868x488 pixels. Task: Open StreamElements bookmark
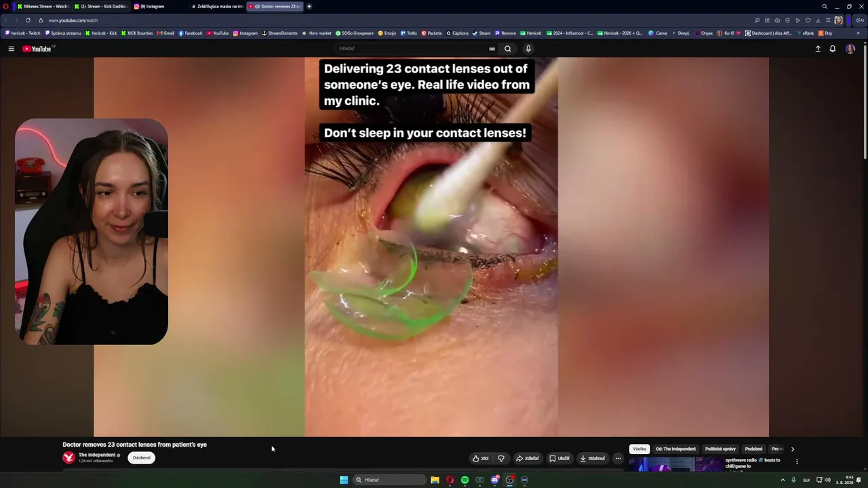coord(280,33)
